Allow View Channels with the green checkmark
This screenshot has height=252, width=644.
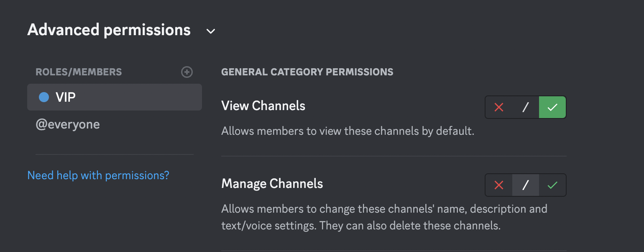[552, 107]
